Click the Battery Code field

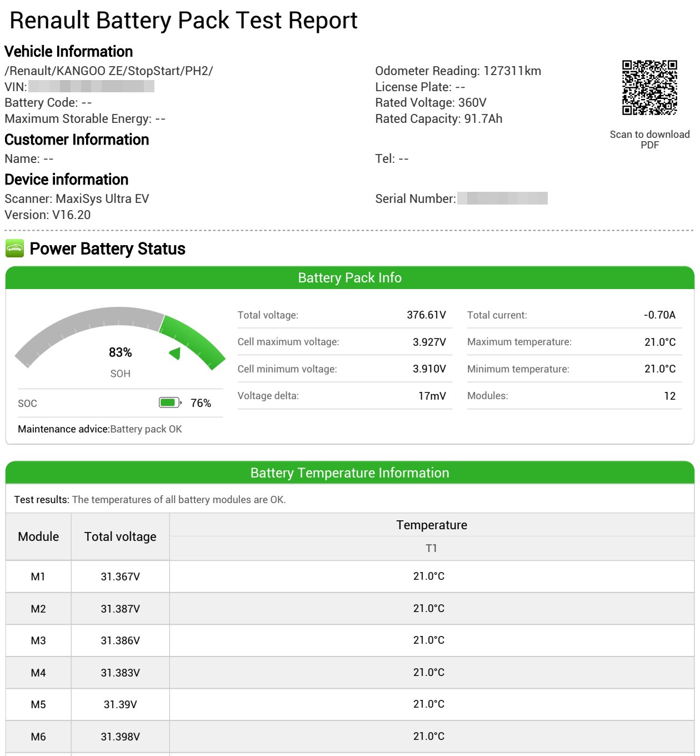(48, 102)
